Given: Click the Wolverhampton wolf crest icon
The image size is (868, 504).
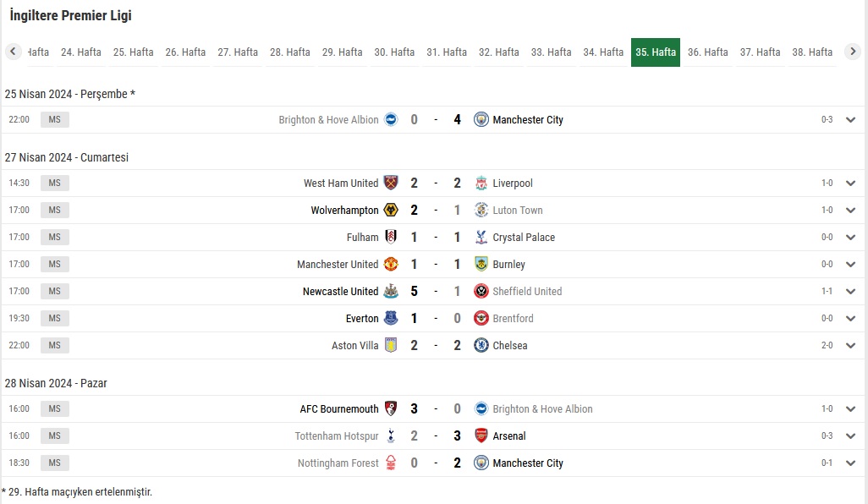Looking at the screenshot, I should (x=391, y=211).
